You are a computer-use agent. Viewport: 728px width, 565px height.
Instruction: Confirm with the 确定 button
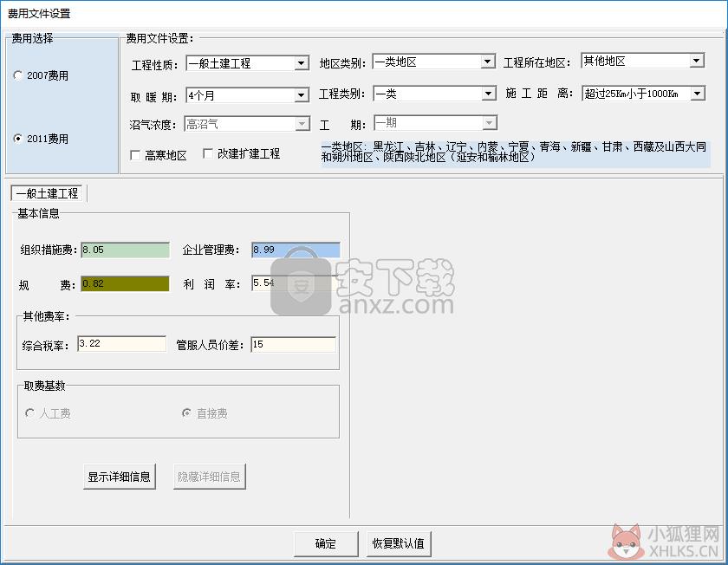[x=326, y=543]
